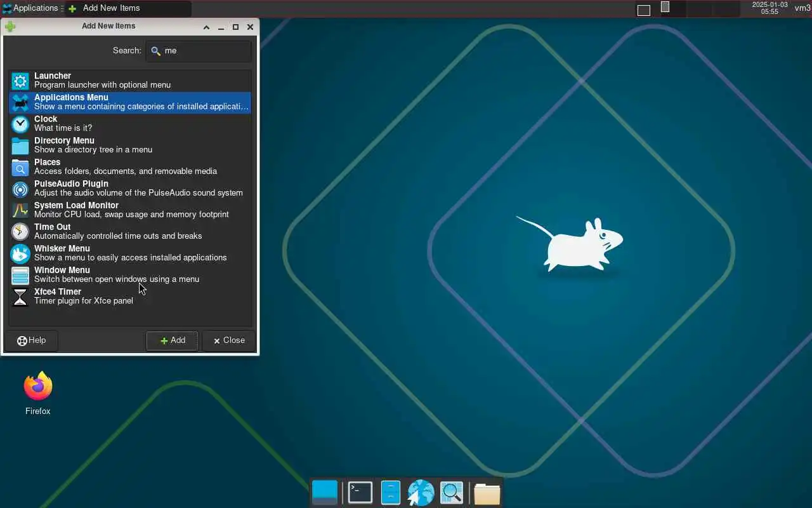Screen dimensions: 812x508
Task: Select the Launcher item icon
Action: pos(20,81)
